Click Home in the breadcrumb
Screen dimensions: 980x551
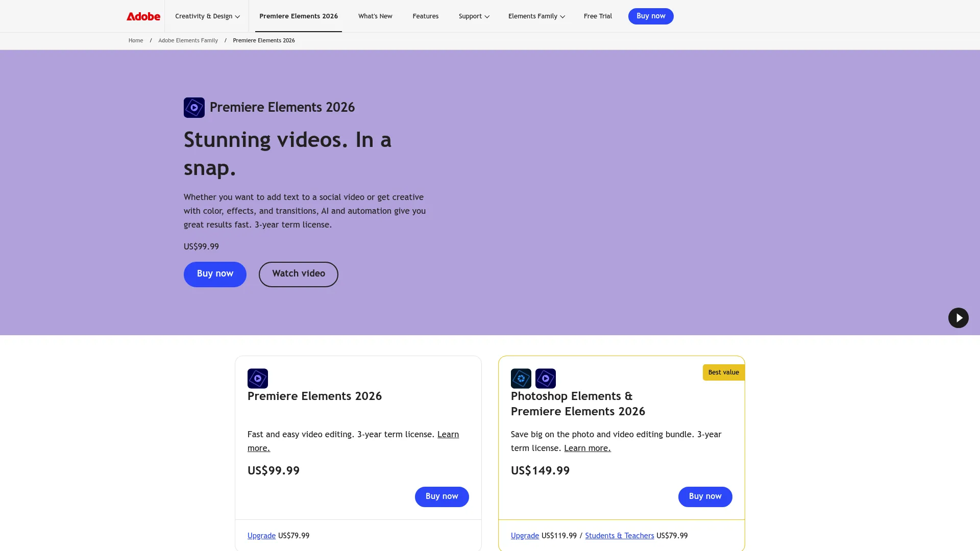click(136, 41)
